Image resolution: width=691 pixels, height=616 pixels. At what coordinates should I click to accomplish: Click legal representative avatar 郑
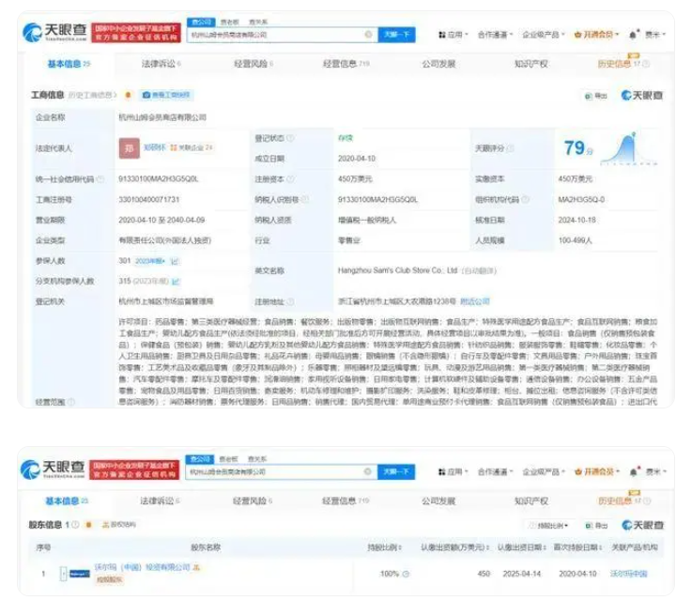(x=130, y=148)
